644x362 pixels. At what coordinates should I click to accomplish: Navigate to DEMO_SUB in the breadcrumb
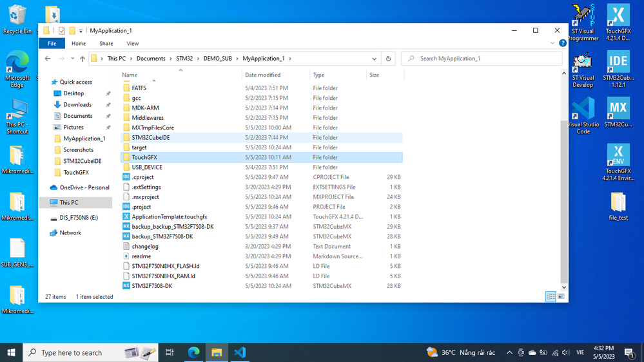click(217, 59)
